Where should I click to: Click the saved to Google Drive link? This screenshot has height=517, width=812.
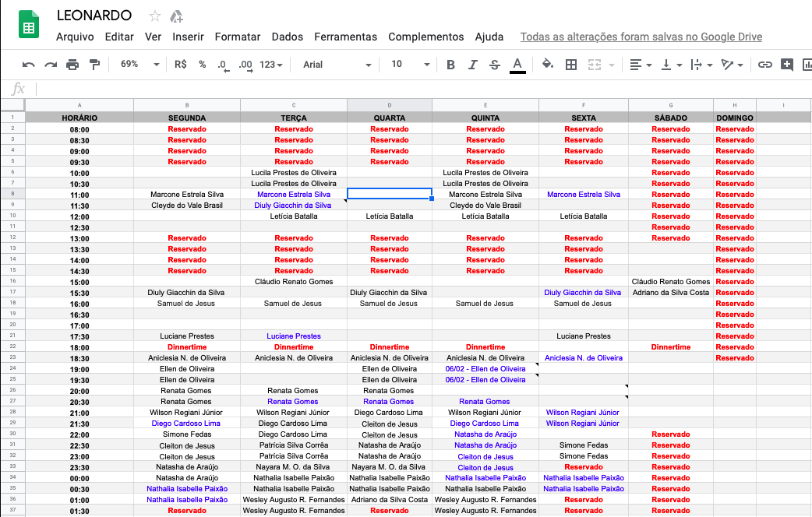click(x=641, y=37)
